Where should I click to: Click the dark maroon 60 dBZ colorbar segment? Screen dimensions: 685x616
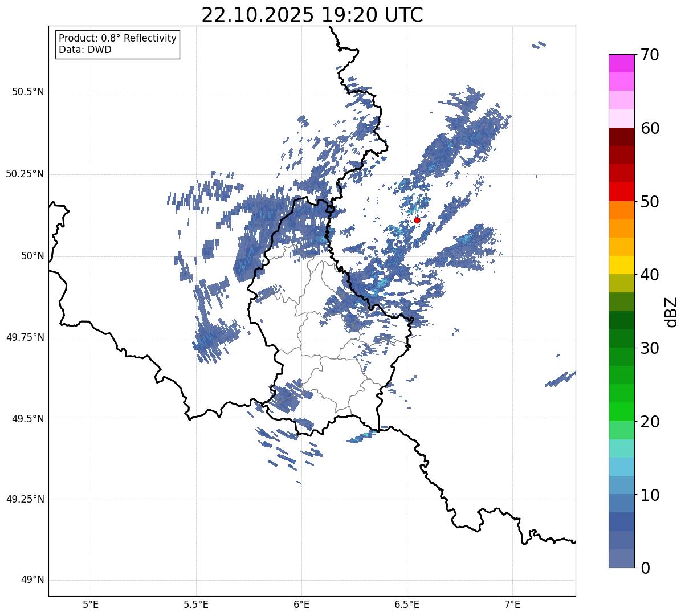(x=621, y=137)
